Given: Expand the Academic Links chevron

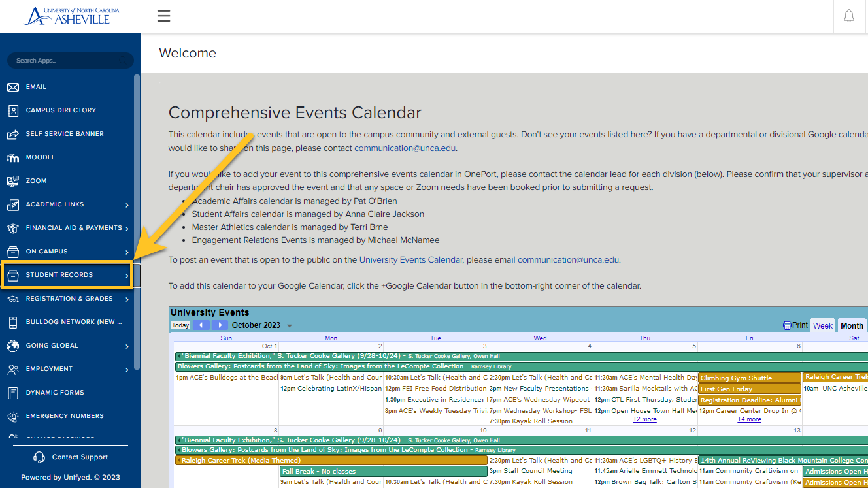Looking at the screenshot, I should click(x=127, y=205).
